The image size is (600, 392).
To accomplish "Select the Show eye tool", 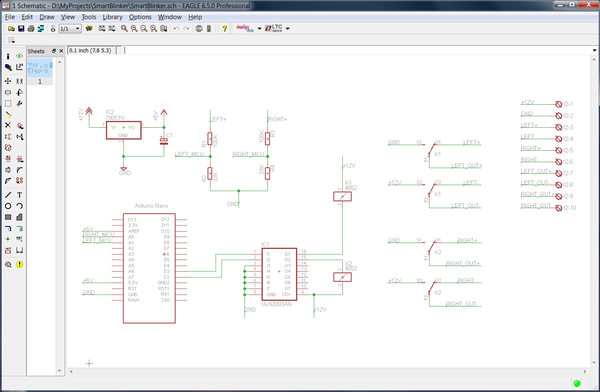I will click(x=20, y=56).
